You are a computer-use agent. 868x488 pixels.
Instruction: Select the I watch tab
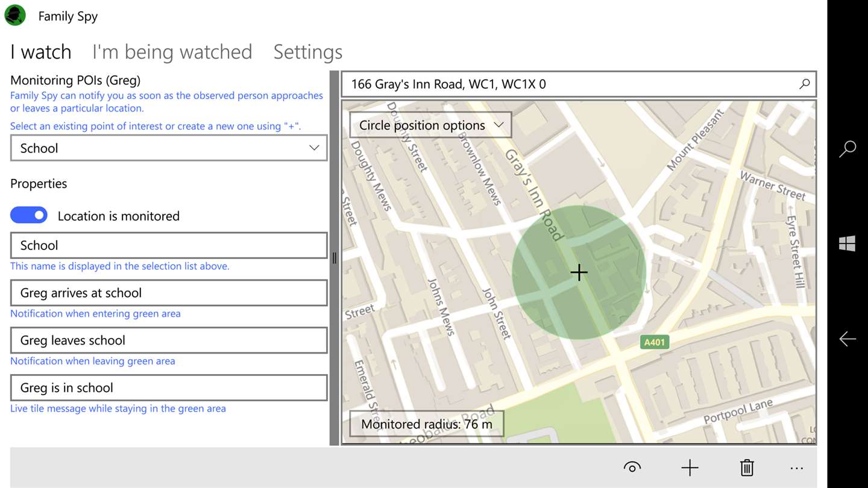pos(41,52)
